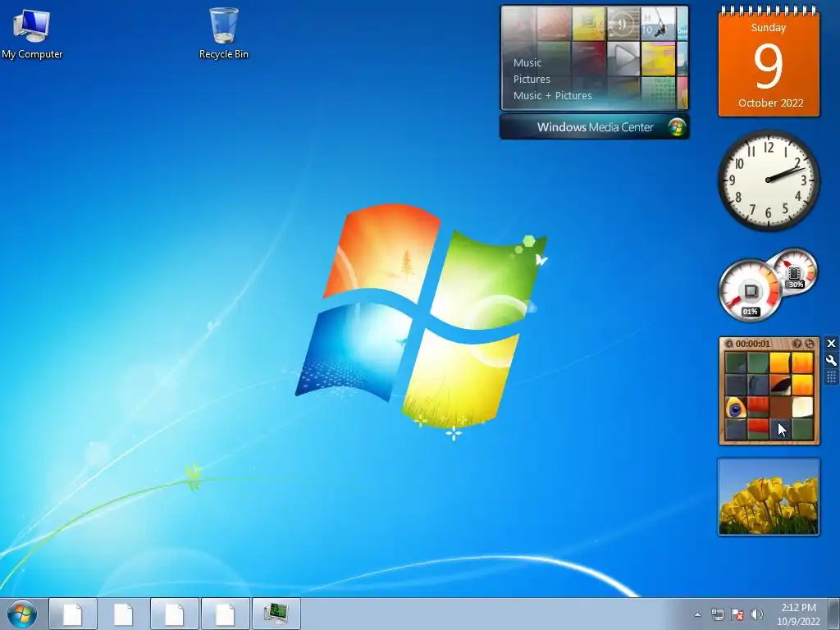Viewport: 840px width, 630px height.
Task: Click the memory meter dial showing 30%
Action: point(795,272)
